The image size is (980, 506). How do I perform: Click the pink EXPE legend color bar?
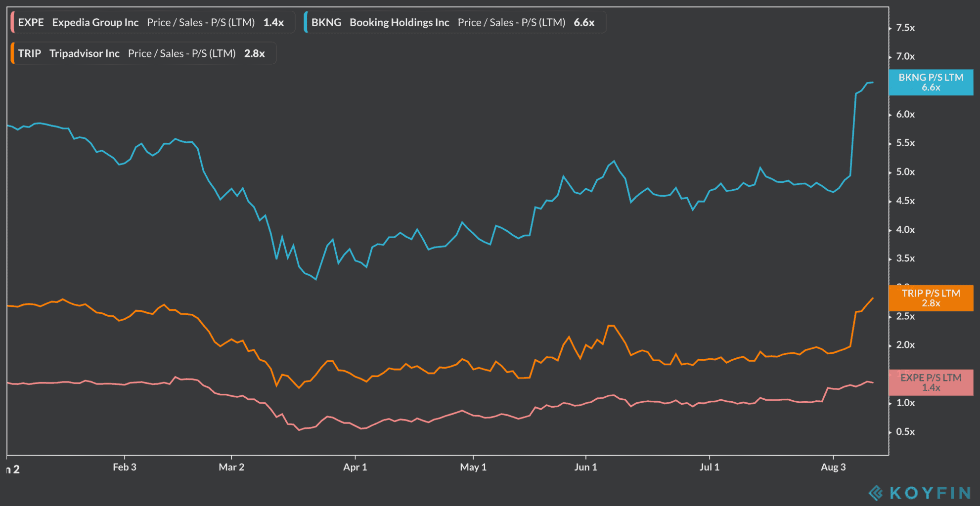click(12, 22)
